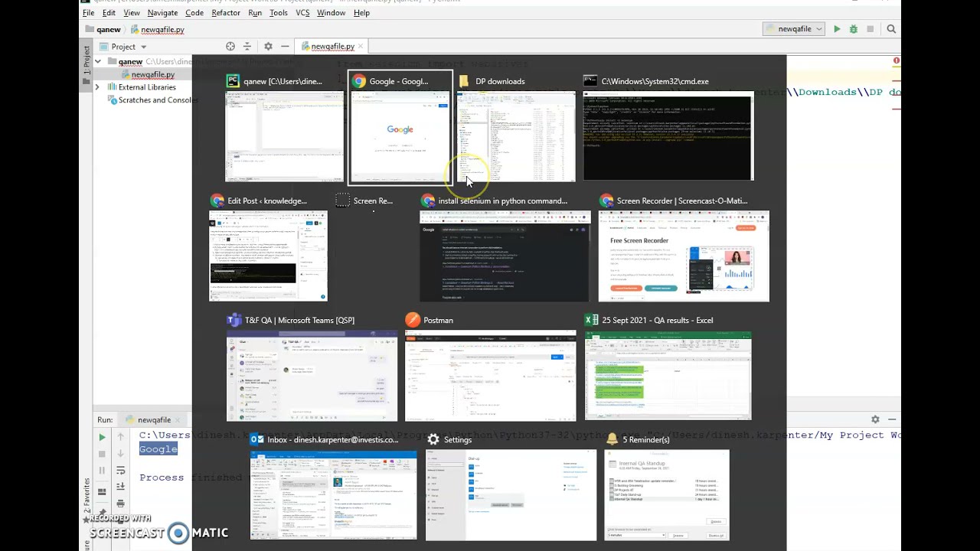Click the up arrow in Run panel
Screen dimensions: 980x551
coord(120,437)
